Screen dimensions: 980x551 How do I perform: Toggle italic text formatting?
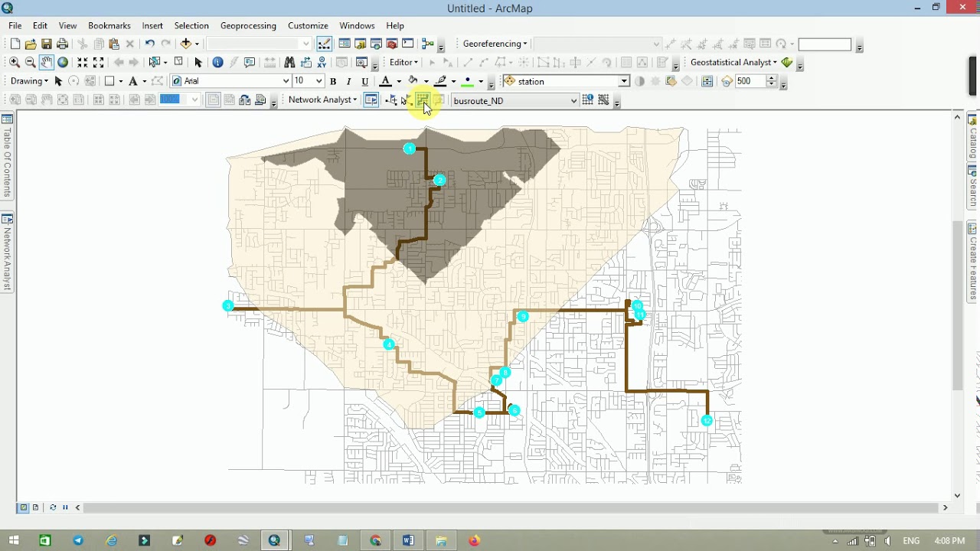tap(348, 81)
